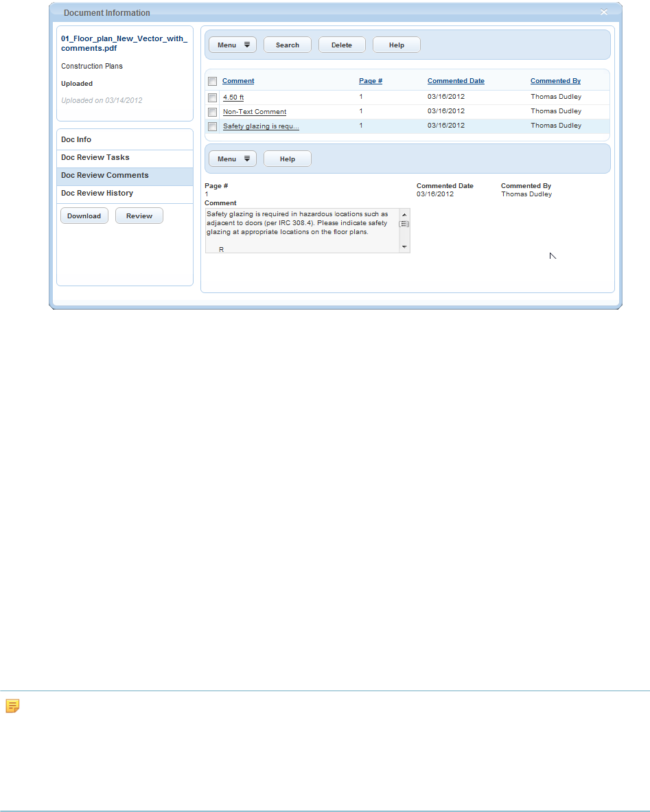Switch to Doc Info section

(x=125, y=140)
